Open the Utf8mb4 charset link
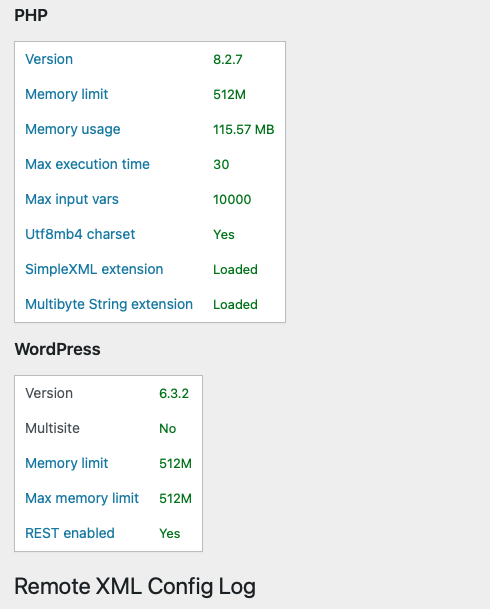 (80, 234)
